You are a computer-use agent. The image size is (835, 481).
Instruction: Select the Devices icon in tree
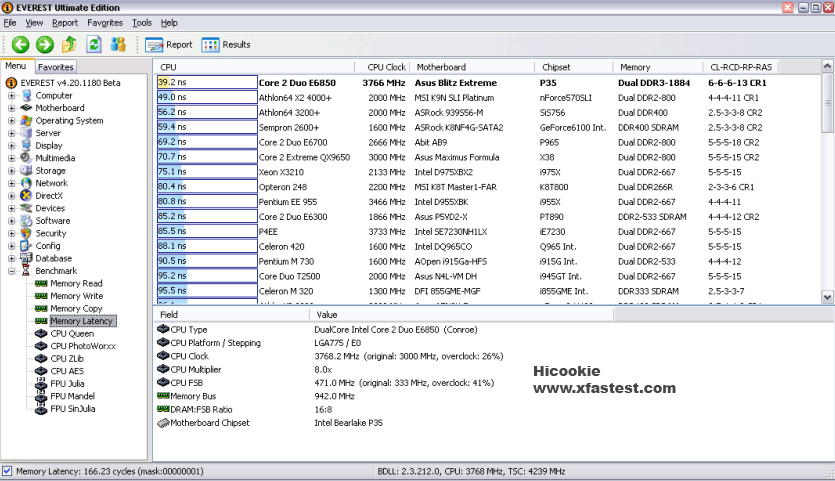tap(26, 208)
